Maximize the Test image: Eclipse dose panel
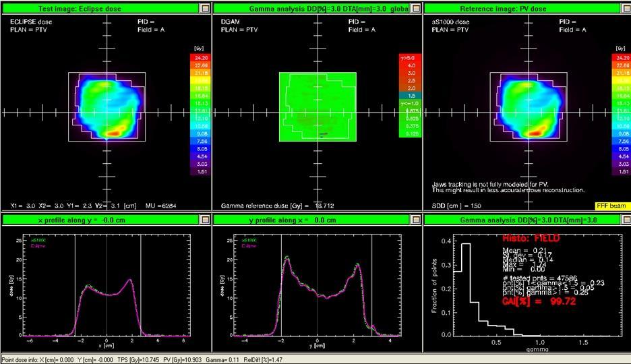Screen dimensions: 631x364 click(x=205, y=9)
